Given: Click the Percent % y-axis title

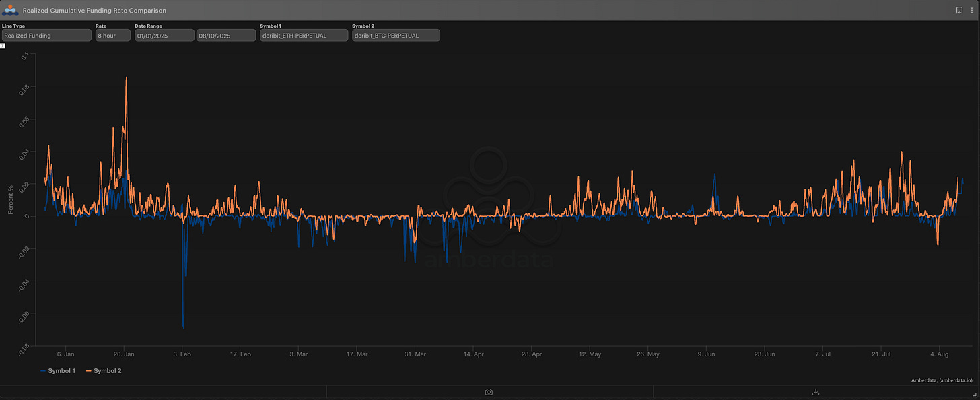Looking at the screenshot, I should pyautogui.click(x=11, y=200).
